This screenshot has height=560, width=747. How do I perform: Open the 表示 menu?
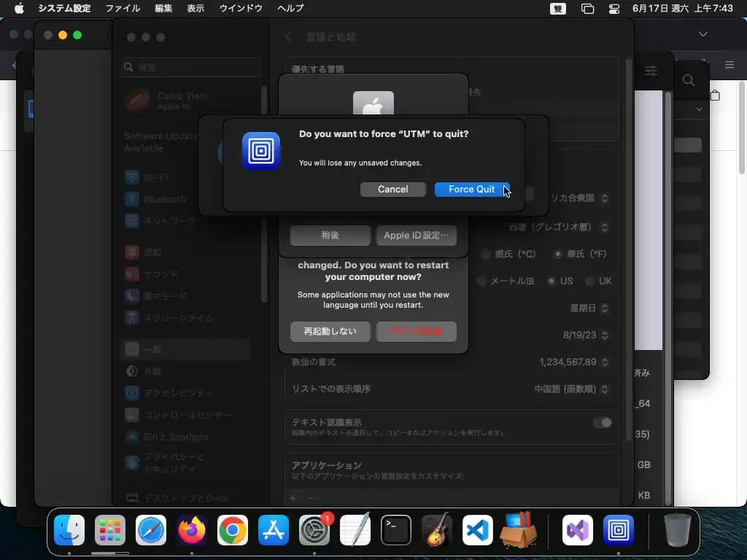point(196,9)
